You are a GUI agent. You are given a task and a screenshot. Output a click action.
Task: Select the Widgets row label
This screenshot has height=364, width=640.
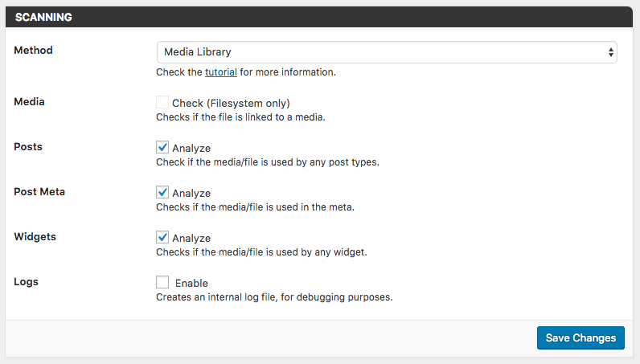click(35, 237)
